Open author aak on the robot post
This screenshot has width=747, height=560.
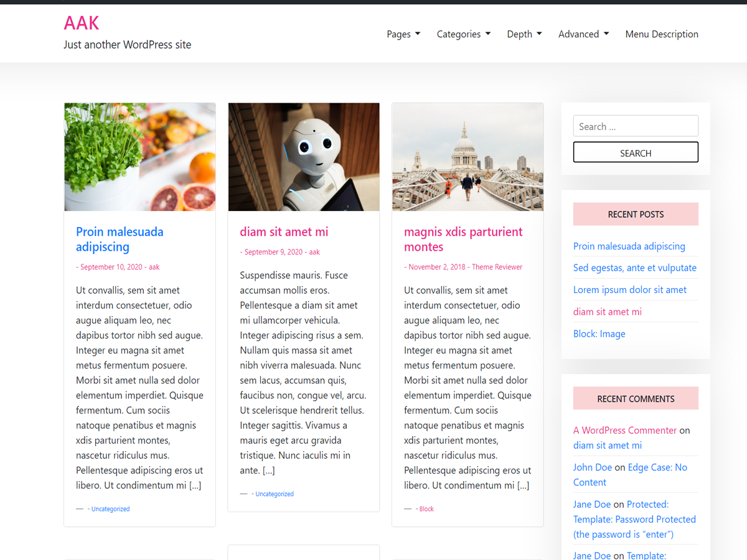pyautogui.click(x=314, y=252)
